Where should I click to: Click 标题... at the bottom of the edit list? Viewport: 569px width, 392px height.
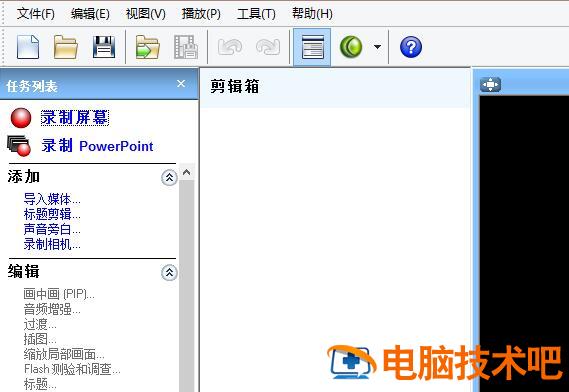pyautogui.click(x=40, y=384)
